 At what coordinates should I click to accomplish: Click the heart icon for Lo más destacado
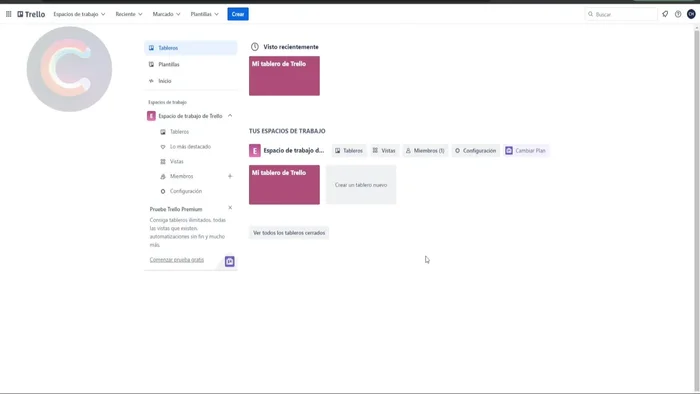(163, 147)
